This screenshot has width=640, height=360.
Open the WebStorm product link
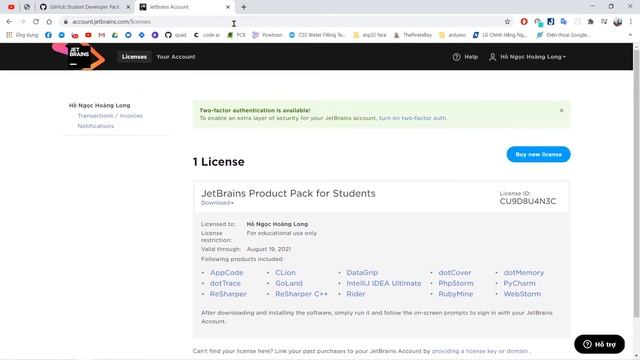522,294
